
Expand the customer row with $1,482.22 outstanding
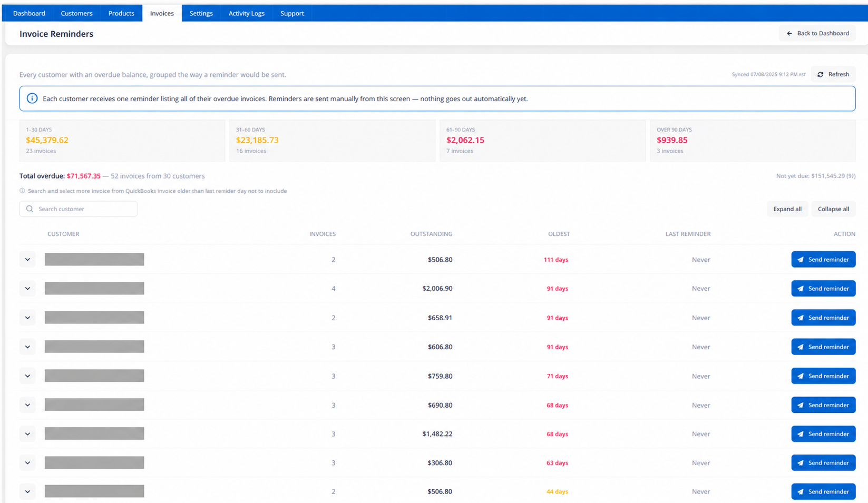[27, 434]
